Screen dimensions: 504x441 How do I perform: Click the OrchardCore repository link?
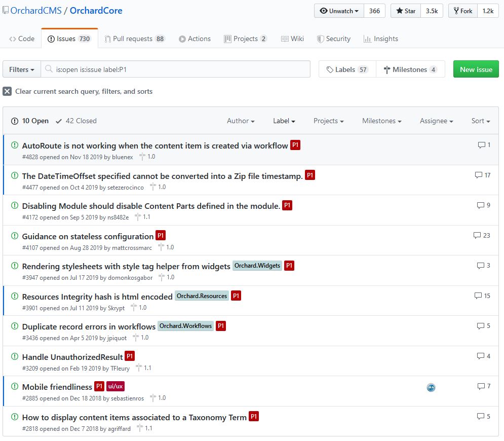(96, 11)
